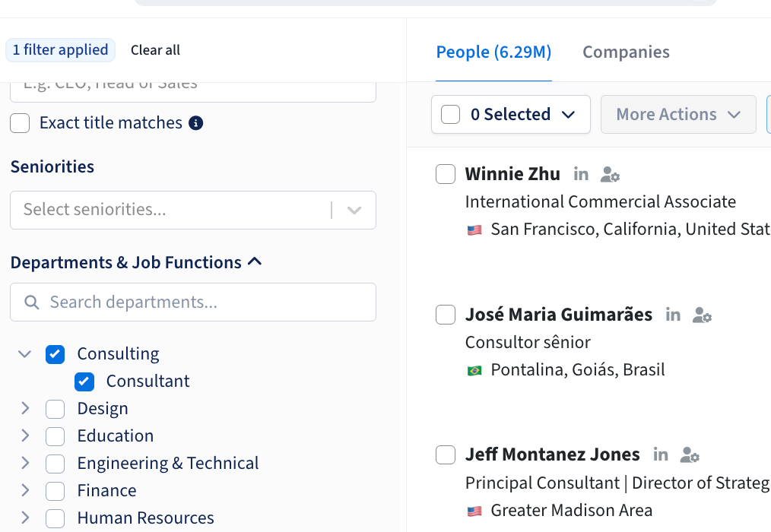Image resolution: width=771 pixels, height=532 pixels.
Task: Check the Finance department checkbox
Action: pyautogui.click(x=56, y=491)
